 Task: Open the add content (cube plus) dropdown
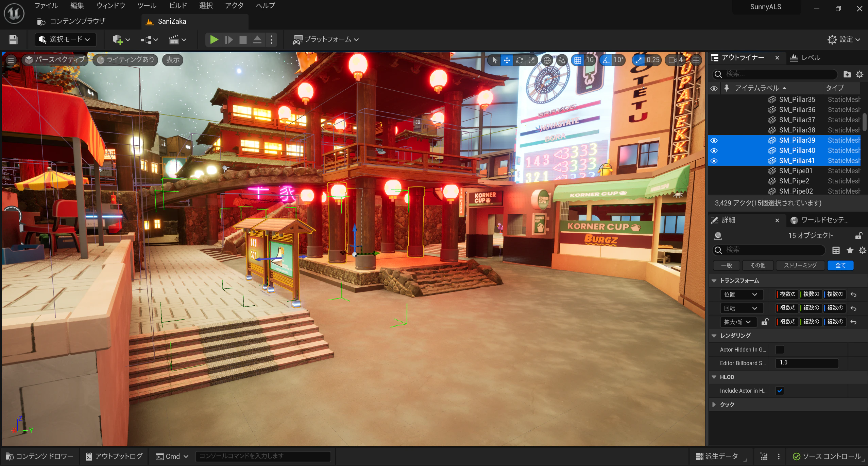tap(121, 40)
